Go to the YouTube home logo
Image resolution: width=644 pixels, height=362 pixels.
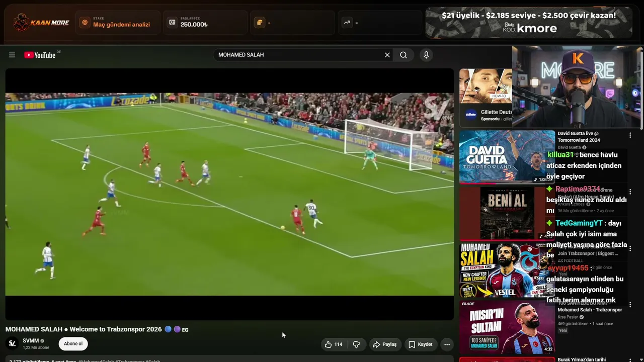click(x=40, y=55)
